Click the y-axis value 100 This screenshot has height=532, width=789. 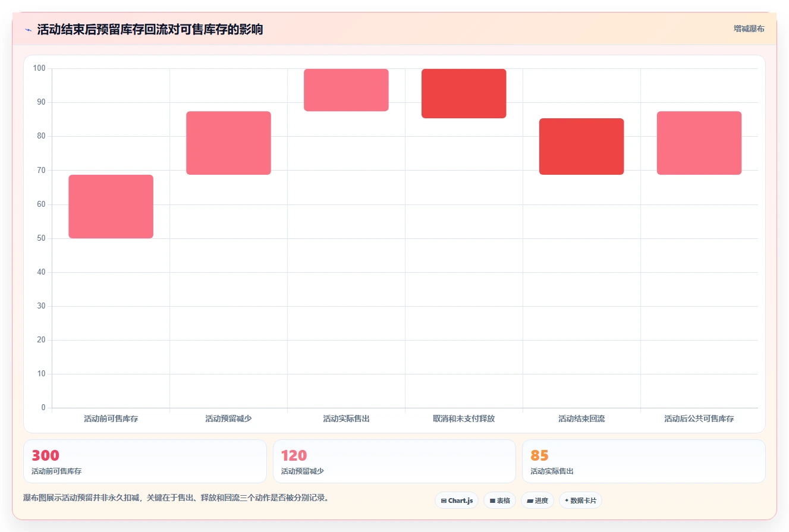point(39,68)
